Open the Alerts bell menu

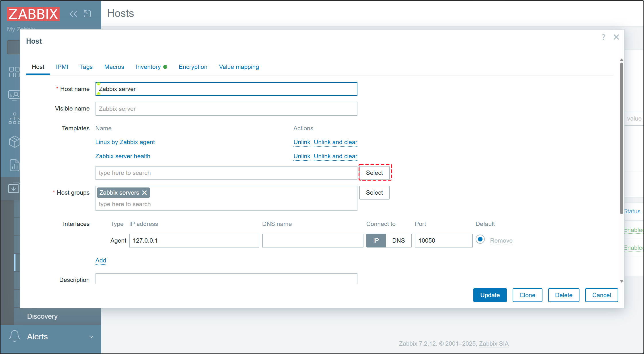14,336
